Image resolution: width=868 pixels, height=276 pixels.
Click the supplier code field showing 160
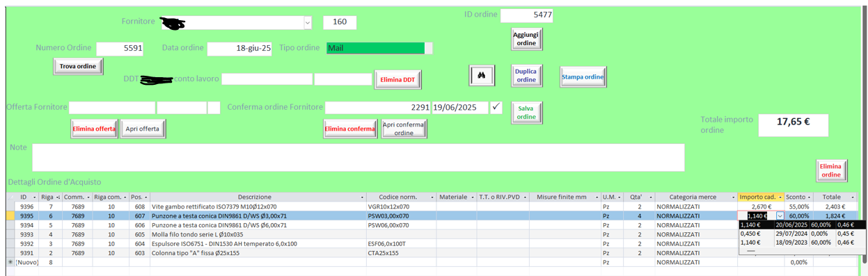tap(340, 22)
